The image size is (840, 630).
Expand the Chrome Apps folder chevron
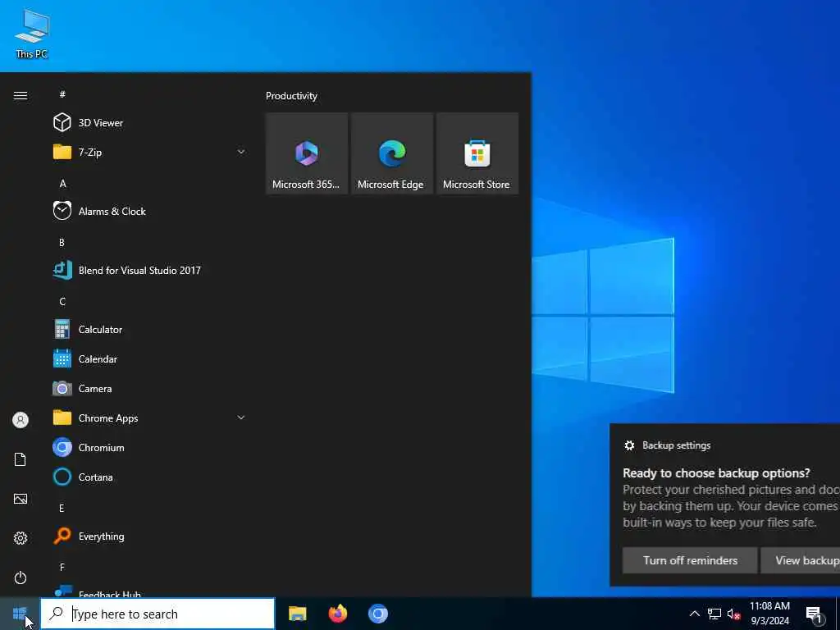[x=241, y=418]
